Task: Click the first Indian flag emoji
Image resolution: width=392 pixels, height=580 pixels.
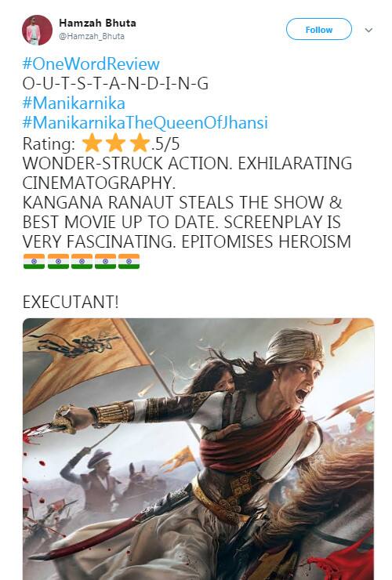Action: click(x=34, y=261)
